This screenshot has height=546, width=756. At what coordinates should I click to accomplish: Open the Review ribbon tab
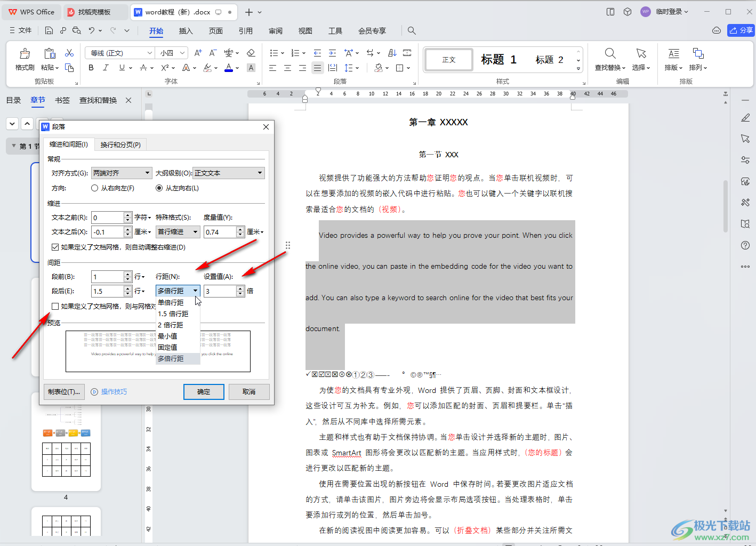click(x=276, y=31)
